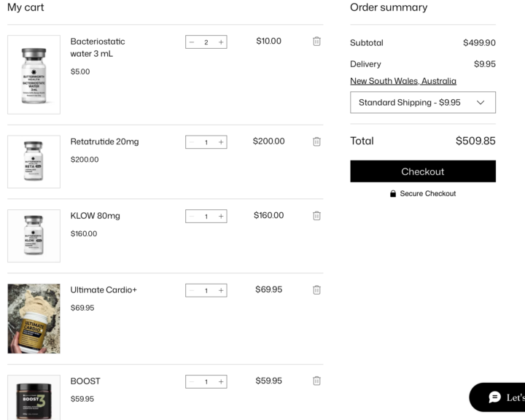The height and width of the screenshot is (420, 525).
Task: Change delivery location New South Wales, Australia
Action: pyautogui.click(x=402, y=81)
